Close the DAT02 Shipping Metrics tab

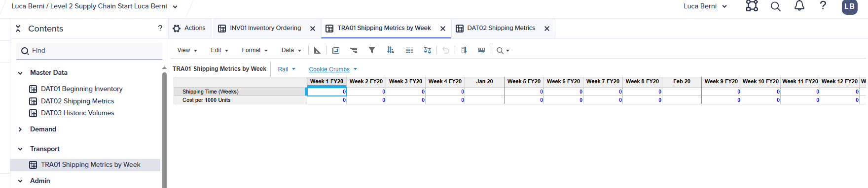point(547,29)
